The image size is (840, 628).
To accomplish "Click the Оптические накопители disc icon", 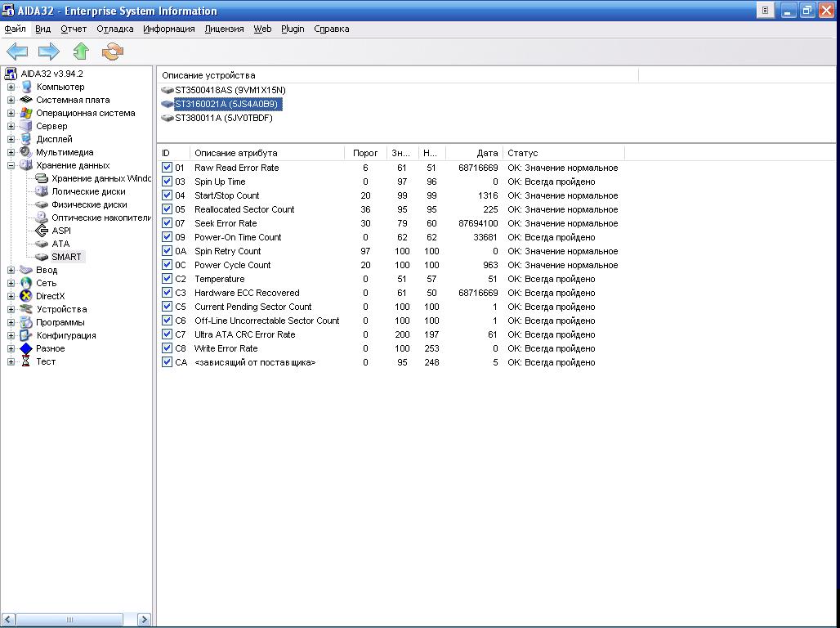I will tap(42, 218).
